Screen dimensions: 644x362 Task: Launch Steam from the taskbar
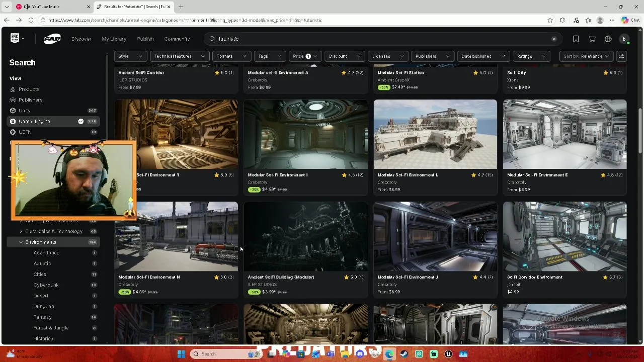[404, 354]
